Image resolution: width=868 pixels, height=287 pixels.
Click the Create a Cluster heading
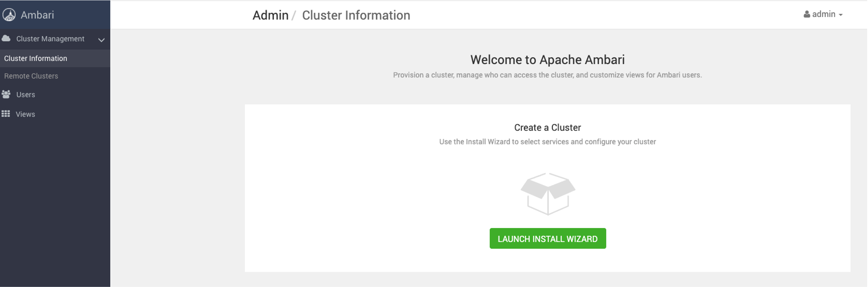[547, 127]
